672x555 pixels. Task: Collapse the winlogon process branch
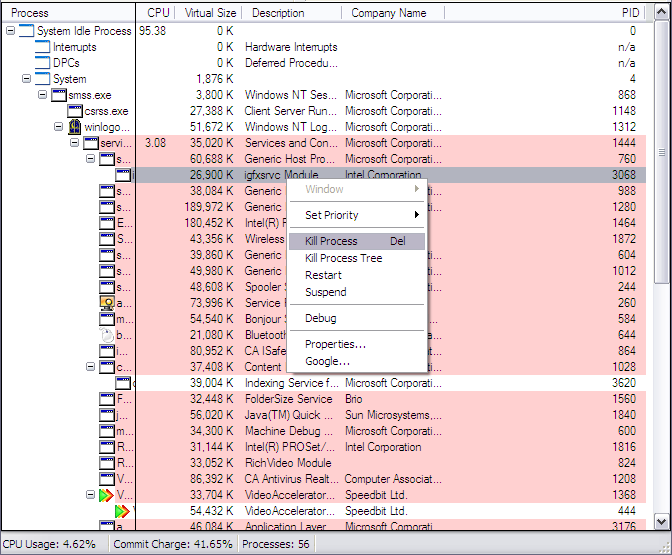[59, 127]
